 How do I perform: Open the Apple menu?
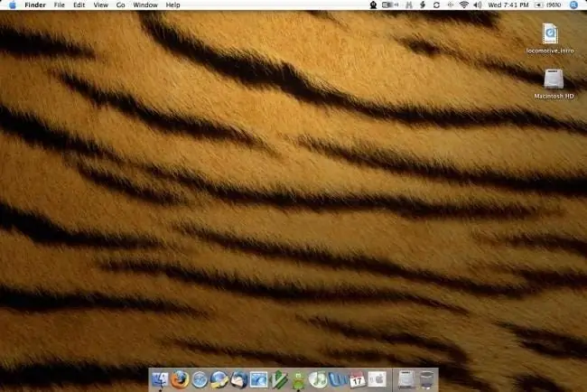coord(12,5)
